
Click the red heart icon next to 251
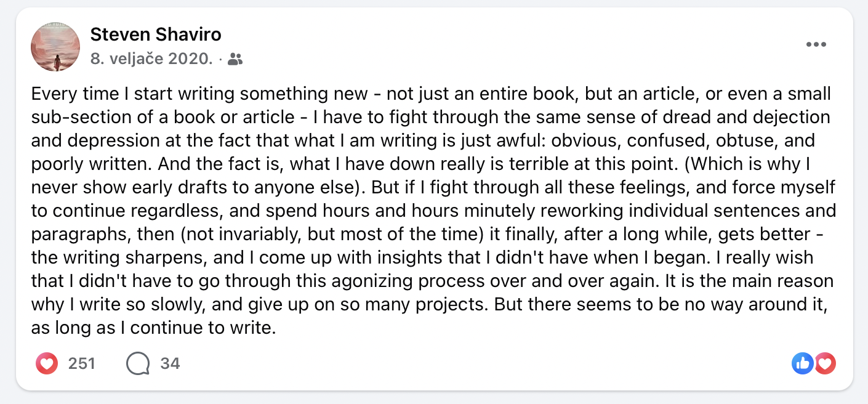pyautogui.click(x=47, y=363)
